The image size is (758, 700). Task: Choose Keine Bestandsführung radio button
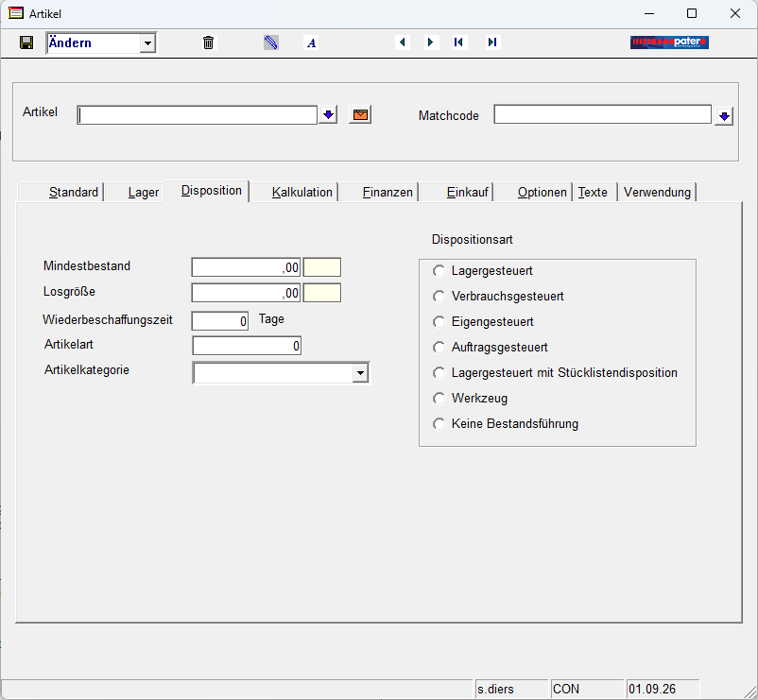[439, 424]
